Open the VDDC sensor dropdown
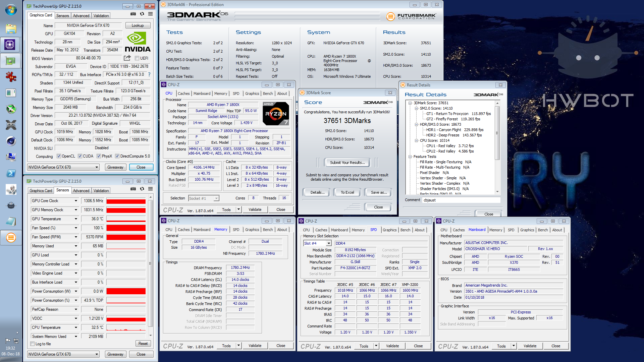Image resolution: width=644 pixels, height=362 pixels. 76,318
